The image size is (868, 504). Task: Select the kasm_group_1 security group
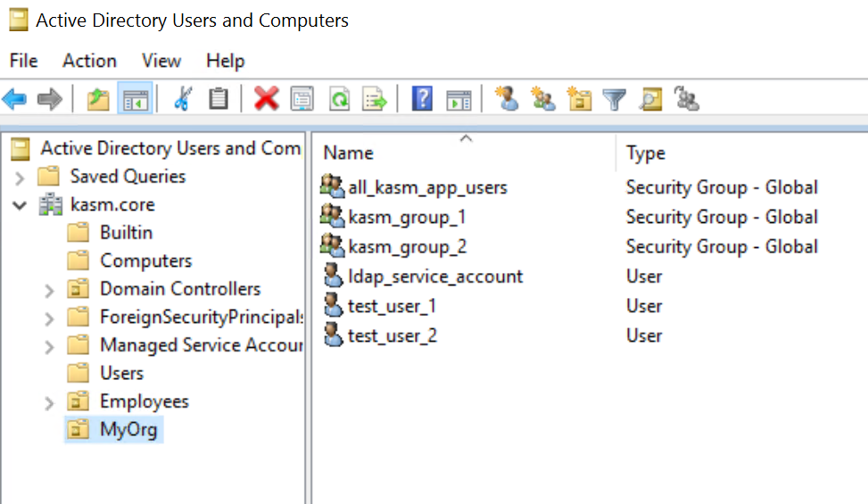406,218
